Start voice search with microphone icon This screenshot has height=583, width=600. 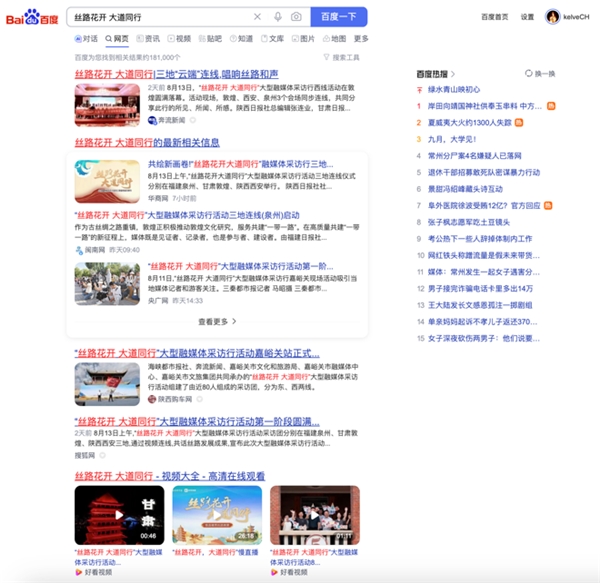(x=277, y=17)
